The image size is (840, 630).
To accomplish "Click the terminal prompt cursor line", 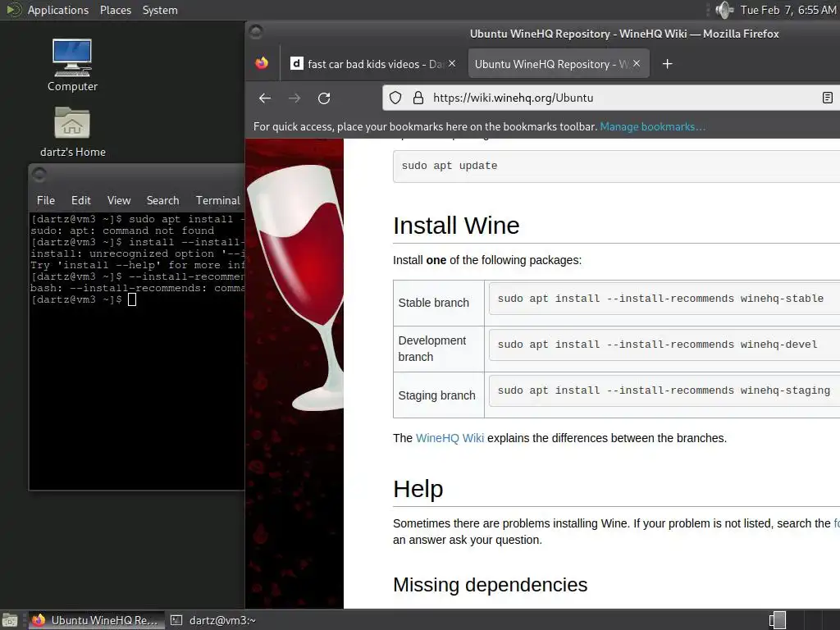I will 84,299.
